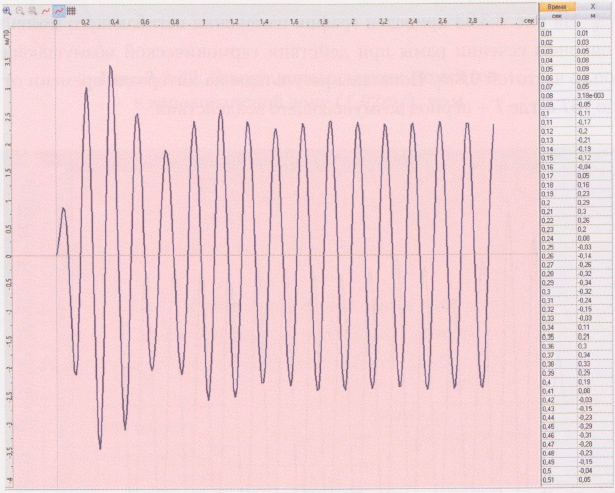Screen dimensions: 615x493
Task: Select time cell 0,24 in the table
Action: coord(558,238)
